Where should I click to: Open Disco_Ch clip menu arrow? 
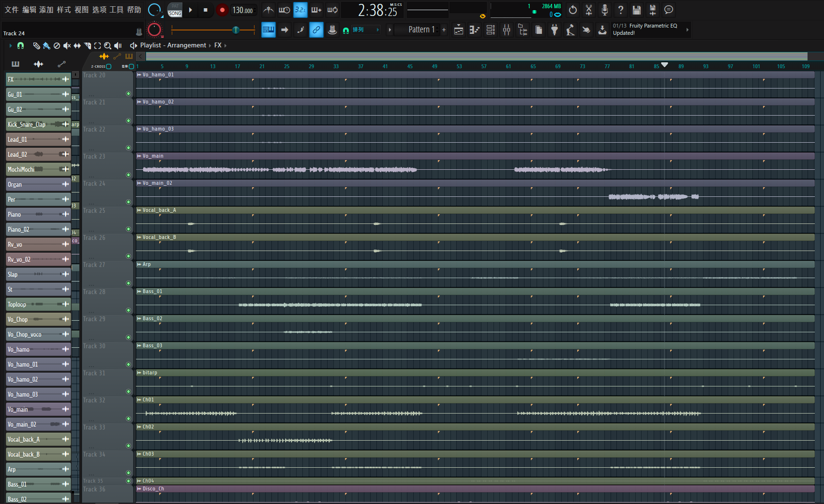(x=139, y=489)
